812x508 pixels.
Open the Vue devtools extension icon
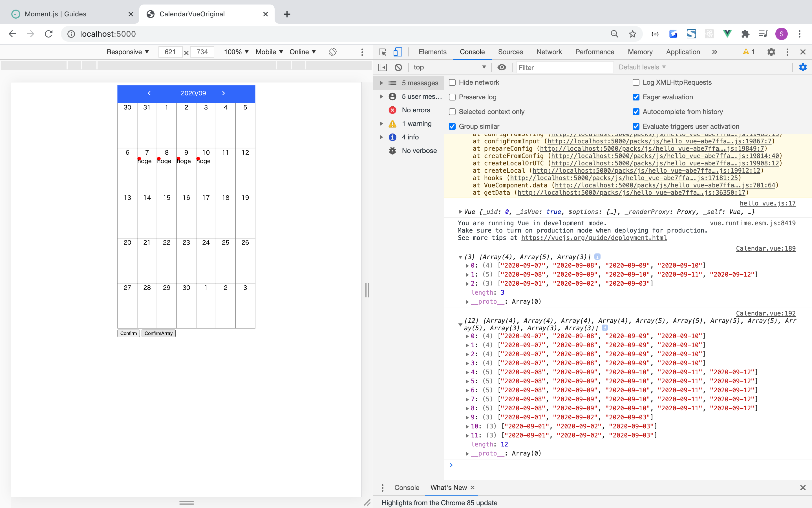click(727, 34)
